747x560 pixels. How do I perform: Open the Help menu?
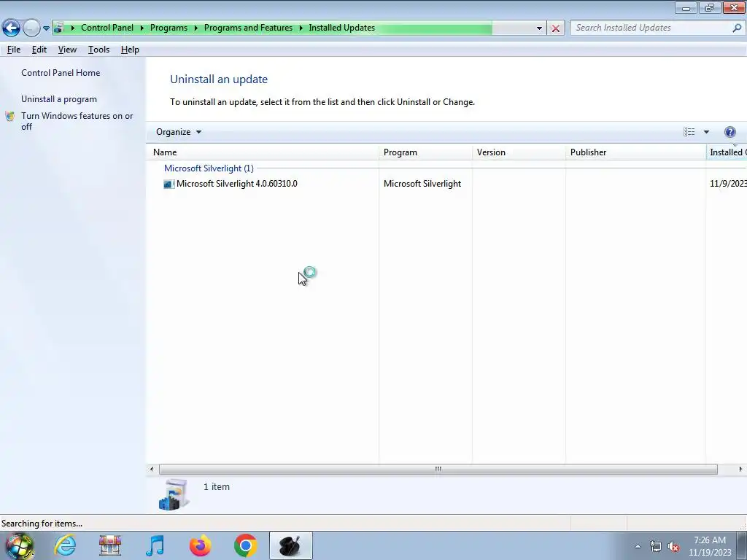[130, 50]
